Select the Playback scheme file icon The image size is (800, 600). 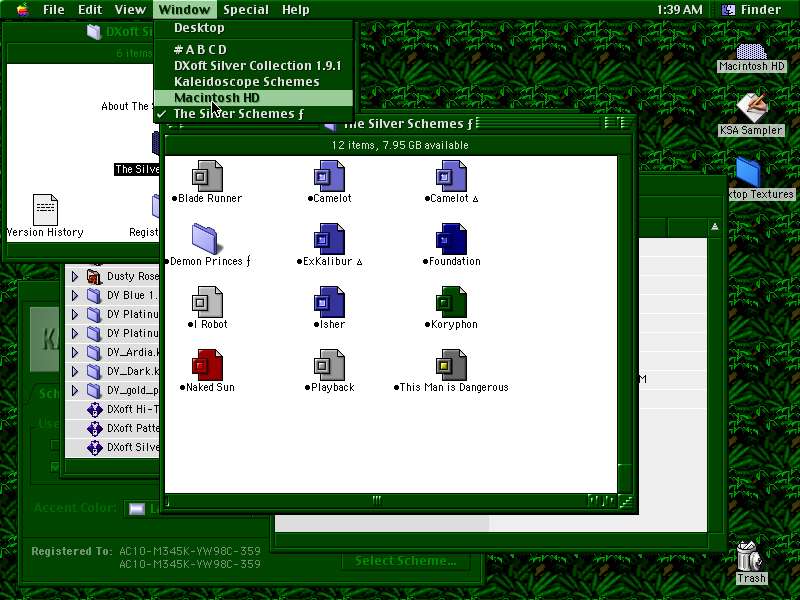pos(329,365)
